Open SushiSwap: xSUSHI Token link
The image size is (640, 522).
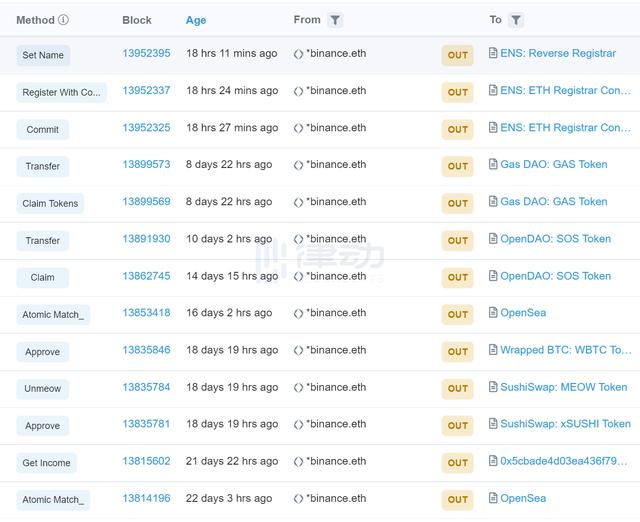pyautogui.click(x=565, y=424)
